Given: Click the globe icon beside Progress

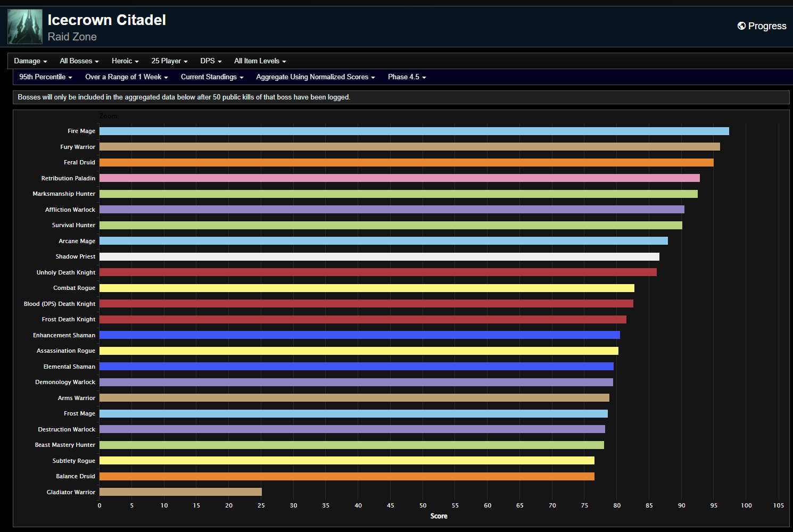Looking at the screenshot, I should [x=741, y=26].
